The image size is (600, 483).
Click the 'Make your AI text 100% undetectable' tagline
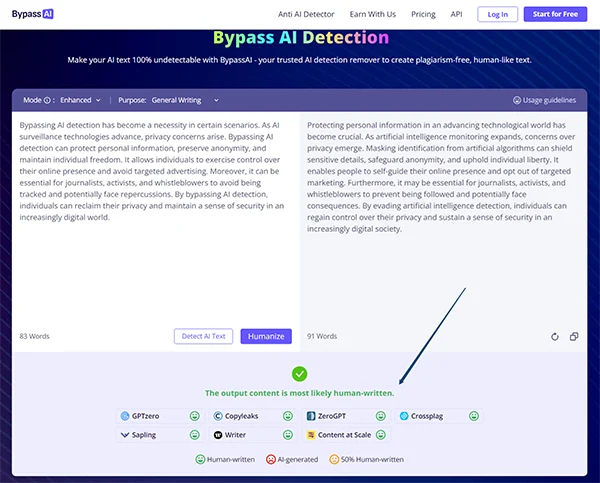point(300,60)
